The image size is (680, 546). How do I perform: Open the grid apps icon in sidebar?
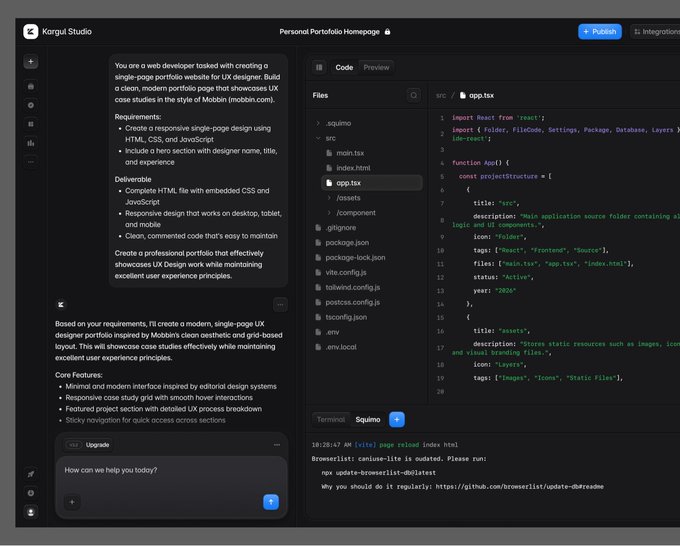click(31, 124)
